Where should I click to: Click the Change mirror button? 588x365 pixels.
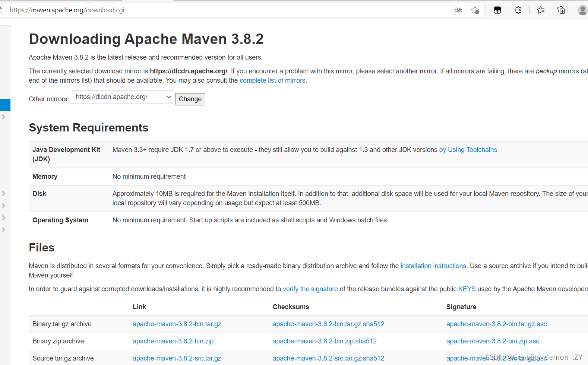click(190, 99)
